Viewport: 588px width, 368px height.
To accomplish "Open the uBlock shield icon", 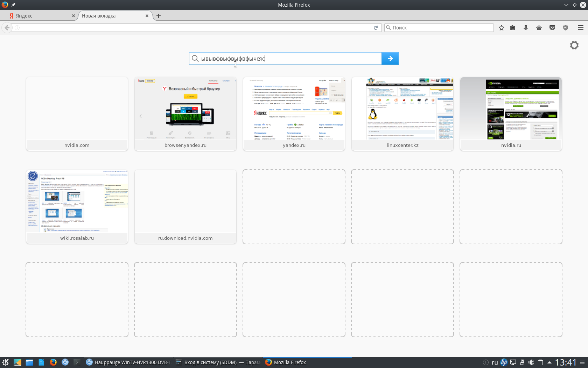I will click(x=566, y=28).
